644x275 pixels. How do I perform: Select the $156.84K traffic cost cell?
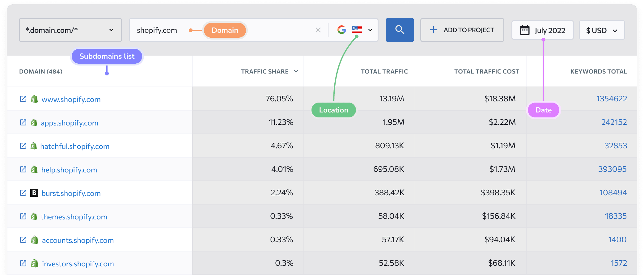(x=471, y=216)
